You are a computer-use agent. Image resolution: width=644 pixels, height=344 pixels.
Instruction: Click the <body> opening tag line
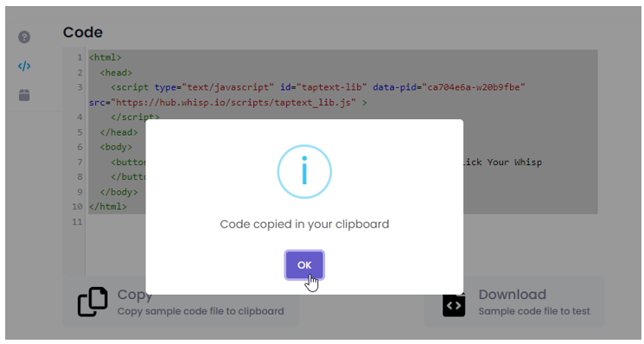116,147
